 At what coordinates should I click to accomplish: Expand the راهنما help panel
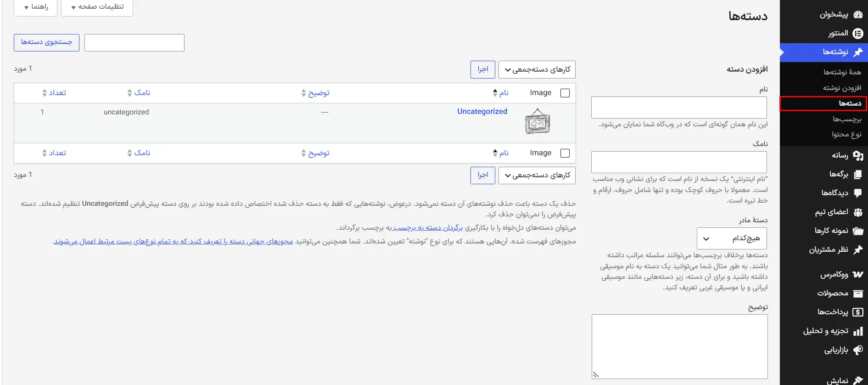coord(35,7)
